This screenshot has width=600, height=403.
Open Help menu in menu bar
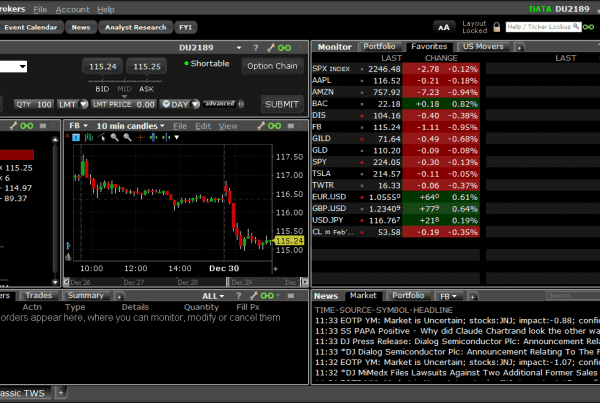point(106,10)
